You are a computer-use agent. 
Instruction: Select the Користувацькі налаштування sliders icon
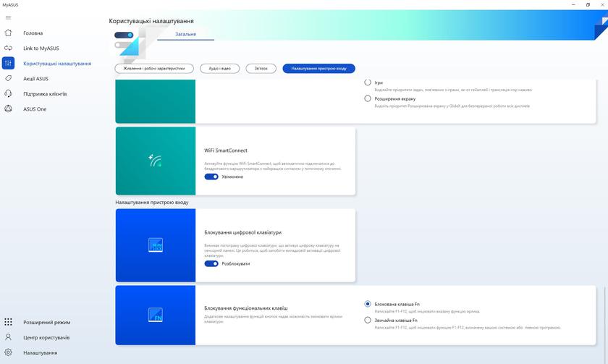click(x=8, y=63)
